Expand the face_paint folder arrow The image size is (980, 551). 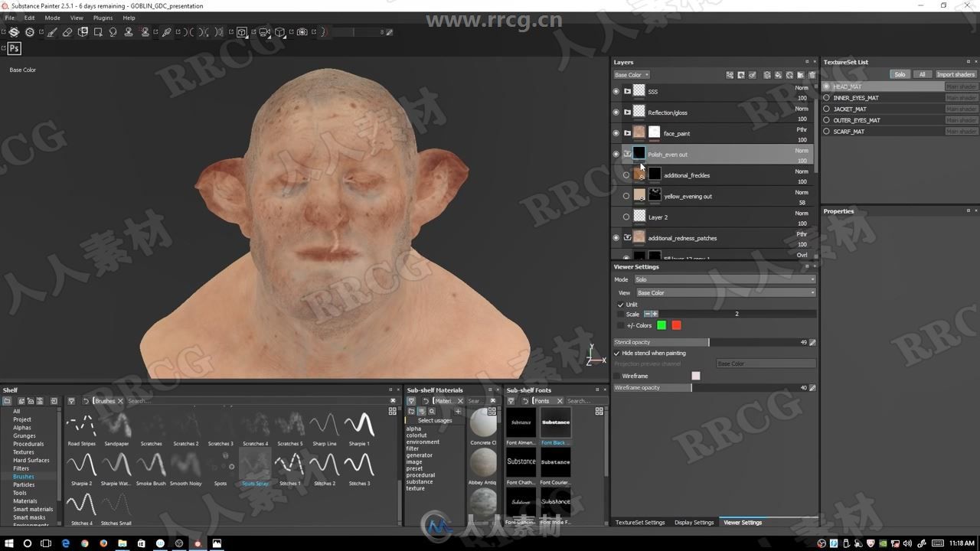(x=627, y=133)
